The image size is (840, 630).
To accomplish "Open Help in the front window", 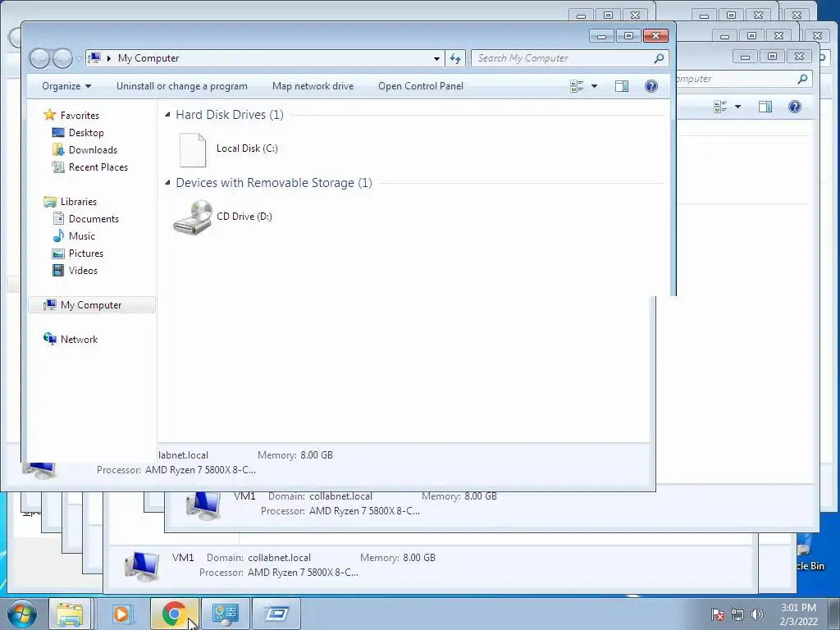I will pyautogui.click(x=651, y=86).
